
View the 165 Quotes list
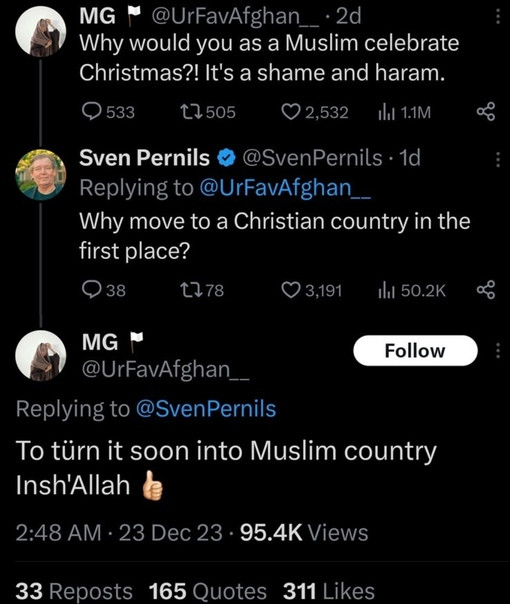208,591
